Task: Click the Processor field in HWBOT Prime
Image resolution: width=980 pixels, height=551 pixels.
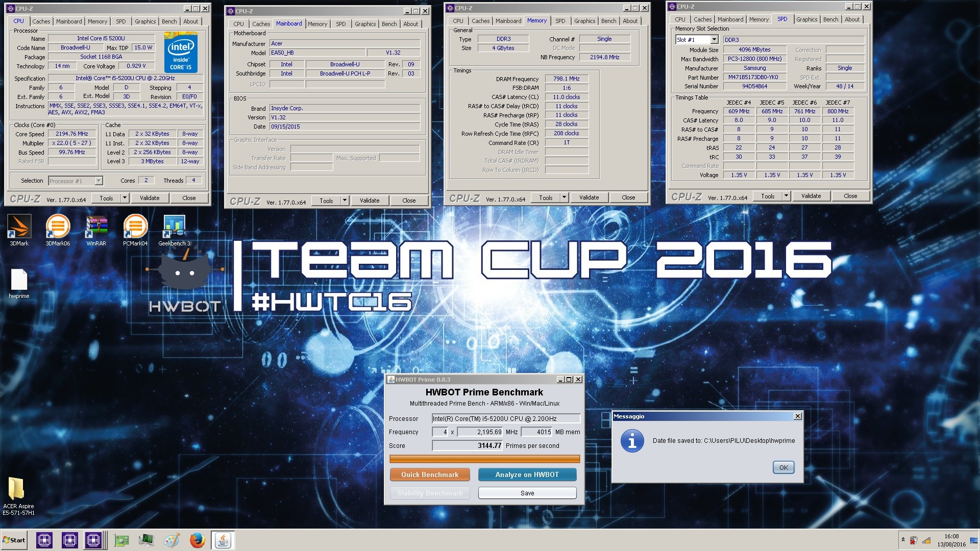Action: pyautogui.click(x=506, y=418)
